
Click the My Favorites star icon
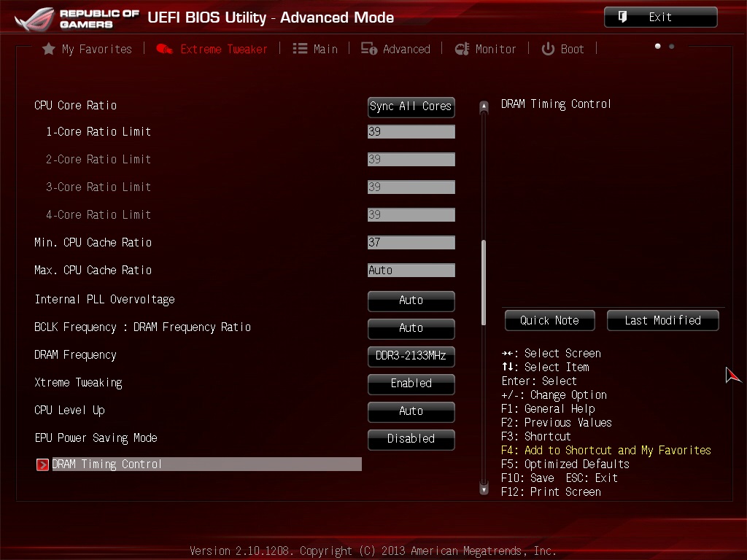tap(49, 49)
